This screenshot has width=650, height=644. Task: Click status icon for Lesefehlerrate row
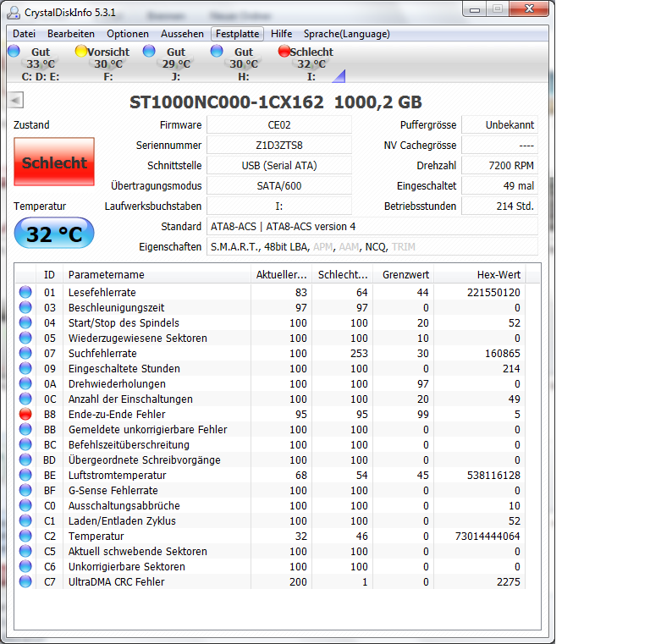pos(25,292)
